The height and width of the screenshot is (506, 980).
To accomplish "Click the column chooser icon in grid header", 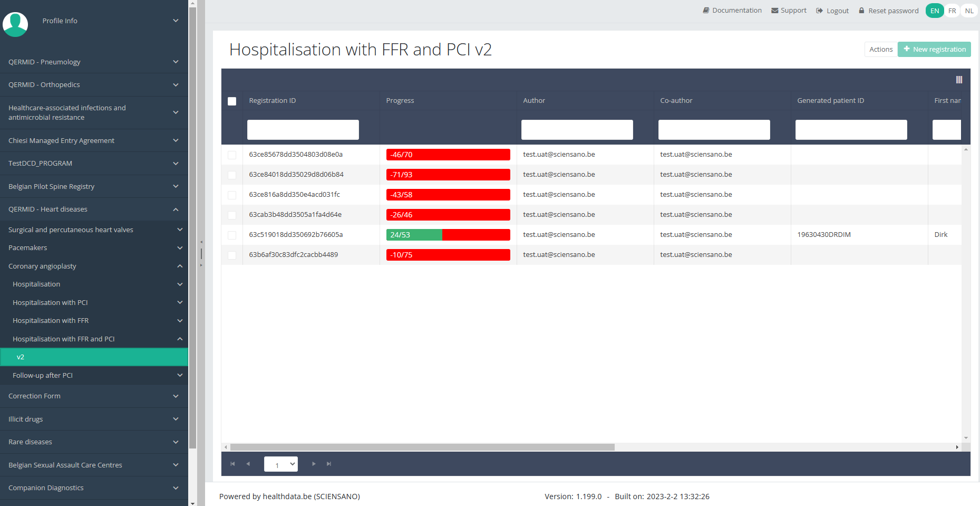I will pos(959,80).
